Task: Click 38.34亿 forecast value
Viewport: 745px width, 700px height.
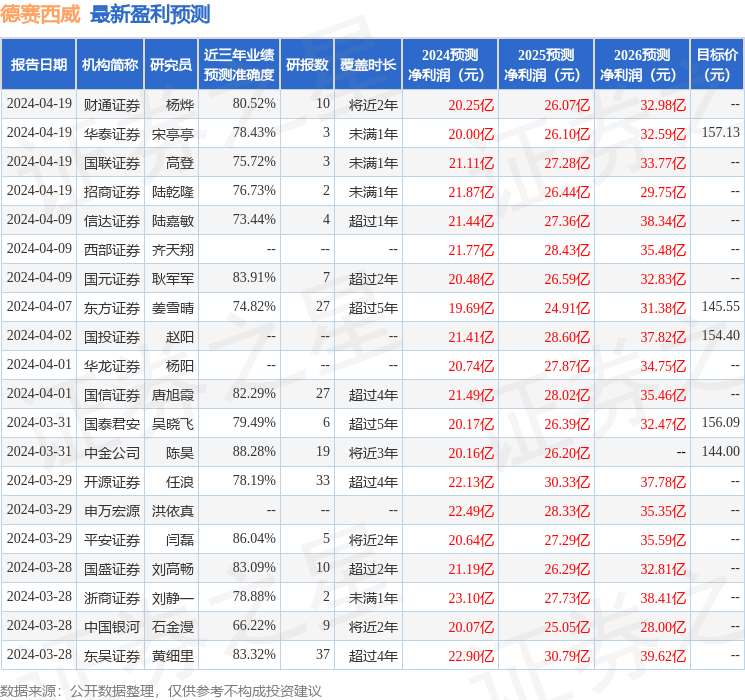Action: pos(663,221)
